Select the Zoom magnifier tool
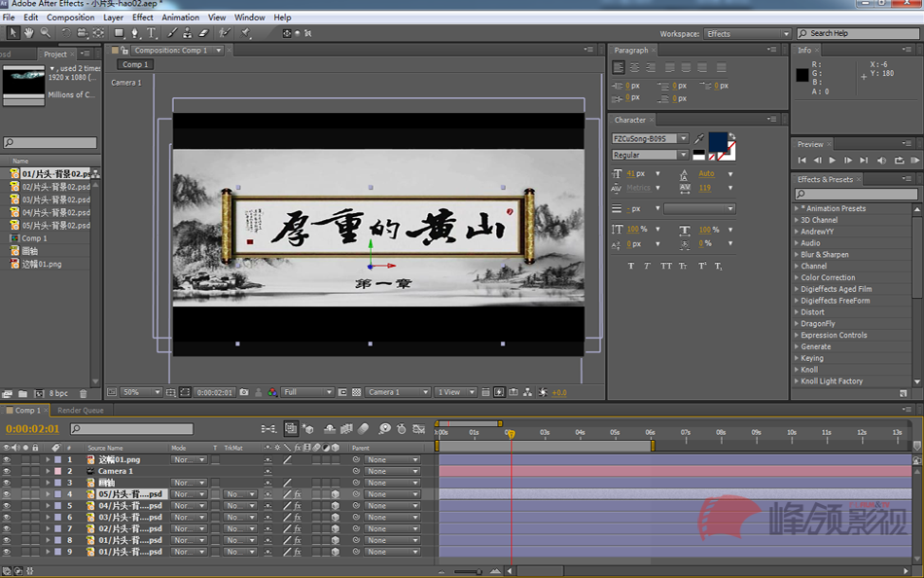 (x=45, y=33)
